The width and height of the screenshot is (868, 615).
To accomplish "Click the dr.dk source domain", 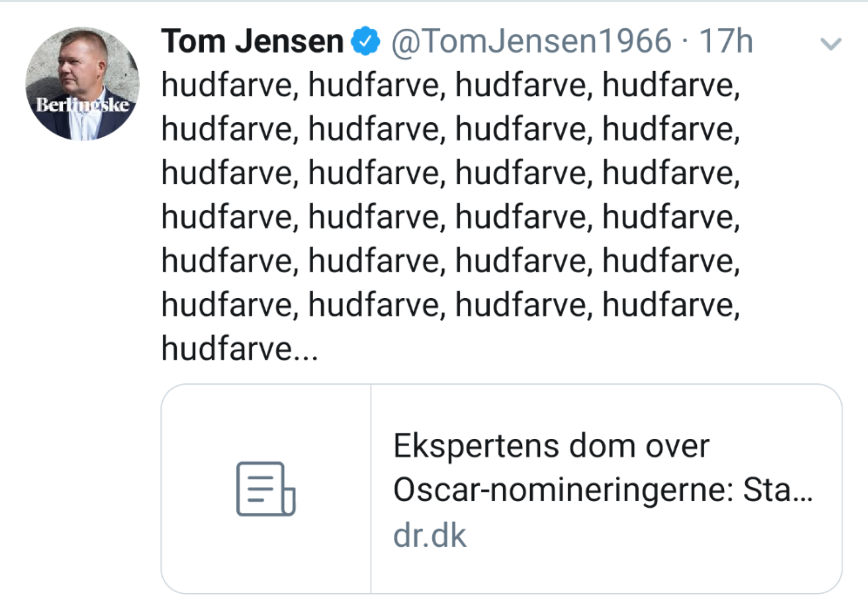I will [429, 536].
